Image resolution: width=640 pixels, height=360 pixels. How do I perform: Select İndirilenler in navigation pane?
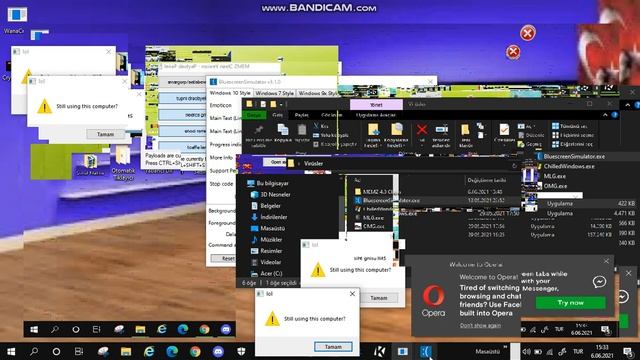click(269, 217)
